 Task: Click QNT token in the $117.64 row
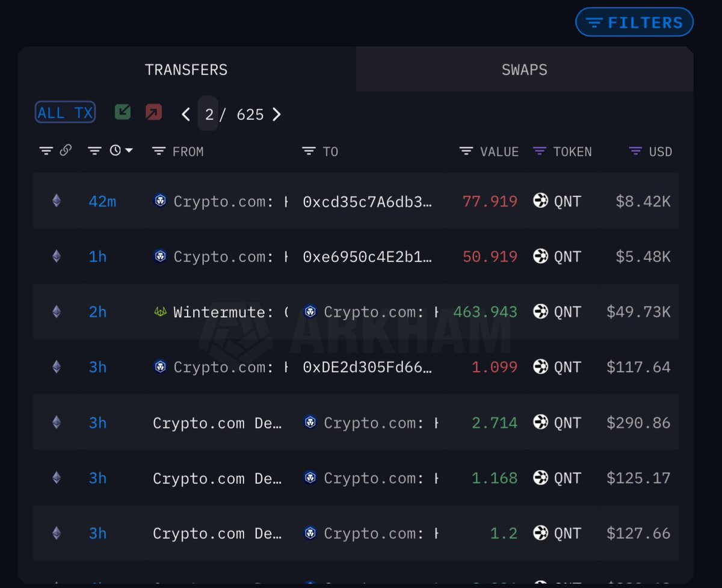pyautogui.click(x=558, y=367)
